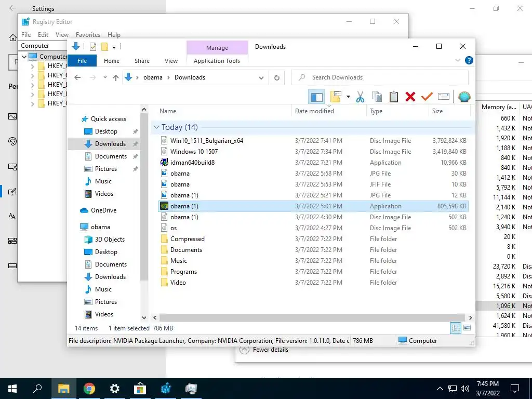The image size is (532, 399).
Task: Click New folder icon in quick access toolbar
Action: pos(104,47)
